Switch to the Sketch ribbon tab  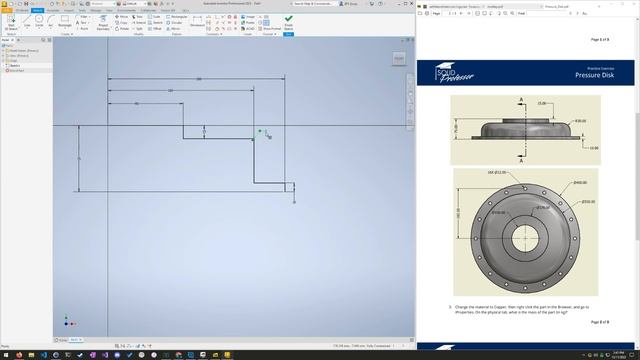pyautogui.click(x=37, y=10)
